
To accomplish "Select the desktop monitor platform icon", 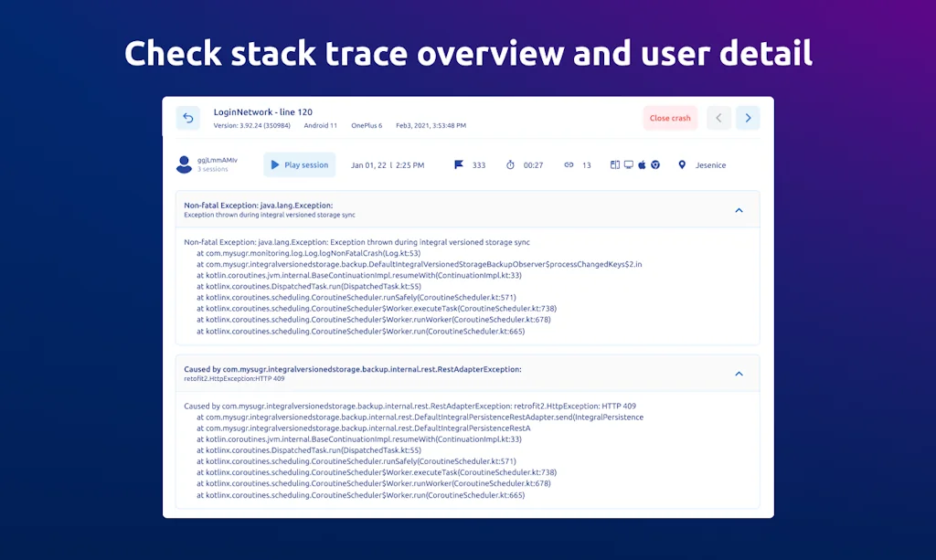I will (628, 164).
